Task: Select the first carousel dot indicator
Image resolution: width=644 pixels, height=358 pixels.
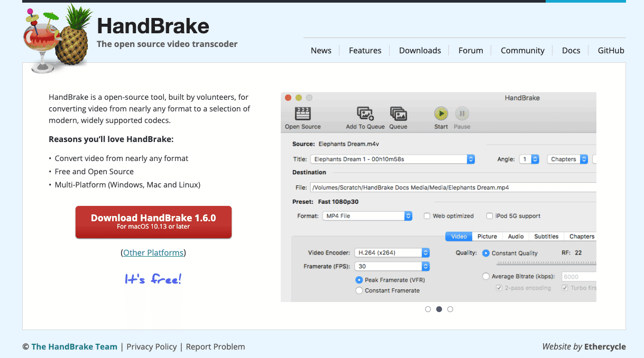Action: (428, 309)
